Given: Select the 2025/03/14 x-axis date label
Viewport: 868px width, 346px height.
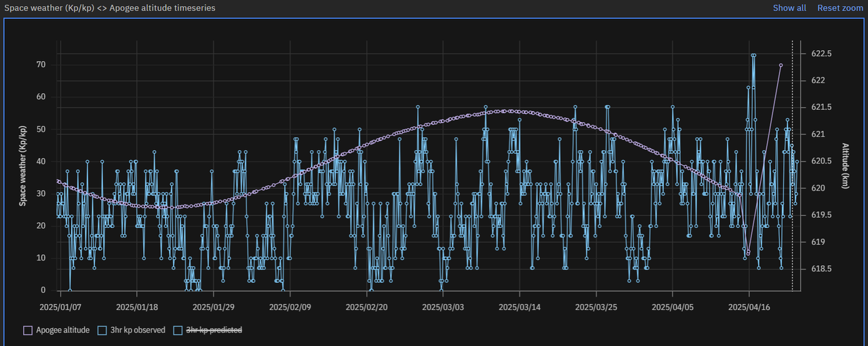Looking at the screenshot, I should pos(519,307).
